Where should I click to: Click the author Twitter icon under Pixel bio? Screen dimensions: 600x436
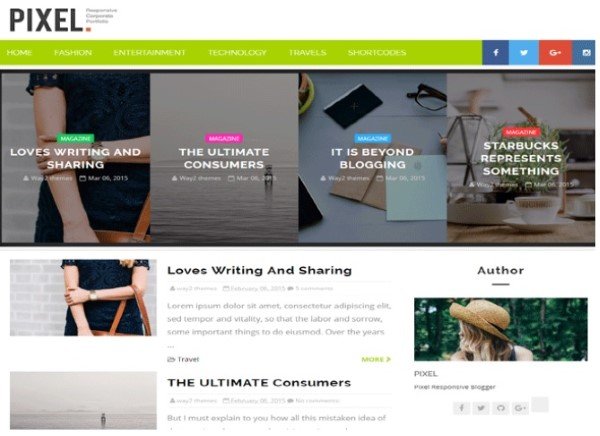(x=481, y=408)
